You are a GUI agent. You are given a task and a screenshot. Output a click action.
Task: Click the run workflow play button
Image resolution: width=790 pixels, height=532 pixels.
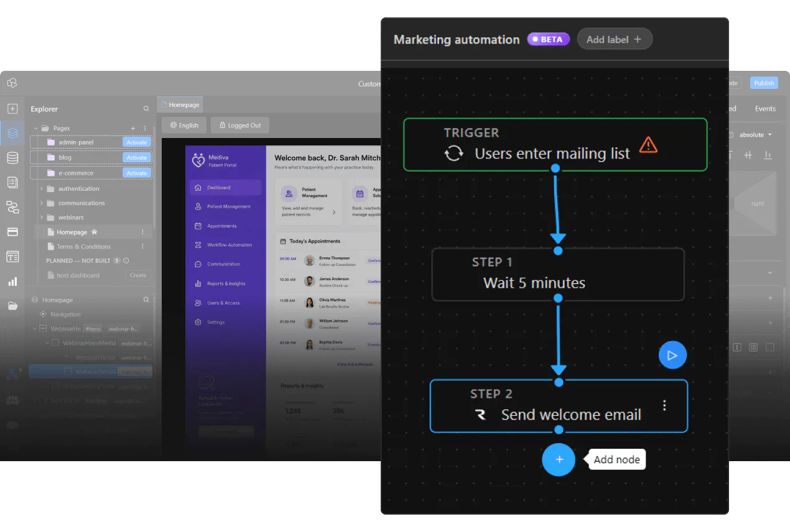672,355
